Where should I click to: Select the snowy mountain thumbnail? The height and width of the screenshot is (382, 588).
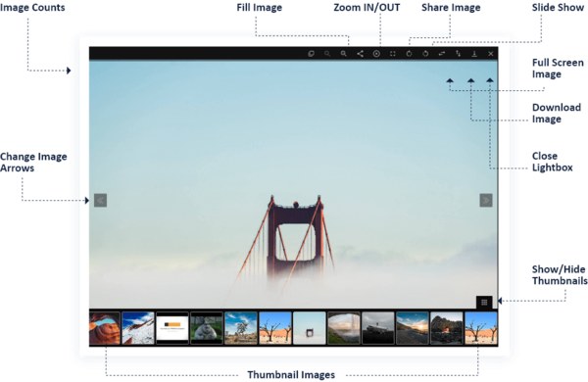click(138, 328)
